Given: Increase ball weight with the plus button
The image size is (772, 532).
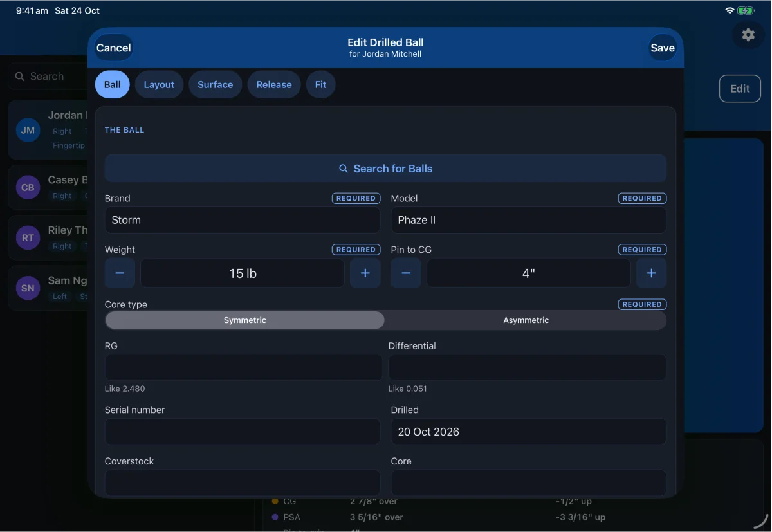Looking at the screenshot, I should (365, 273).
